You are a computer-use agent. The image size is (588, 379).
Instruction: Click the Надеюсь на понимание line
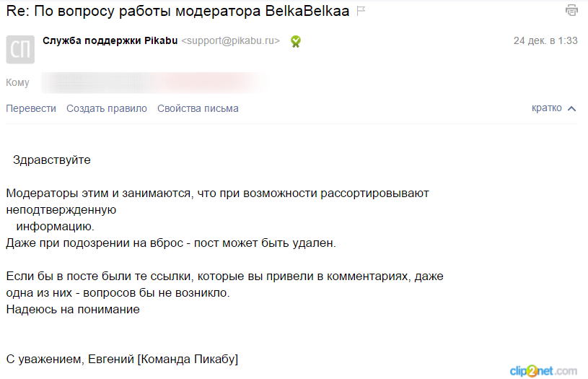click(73, 309)
